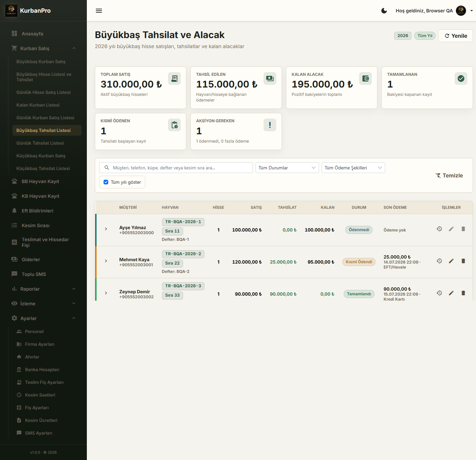Collapse the Ayarlar sidebar section
This screenshot has width=476, height=460.
[43, 318]
